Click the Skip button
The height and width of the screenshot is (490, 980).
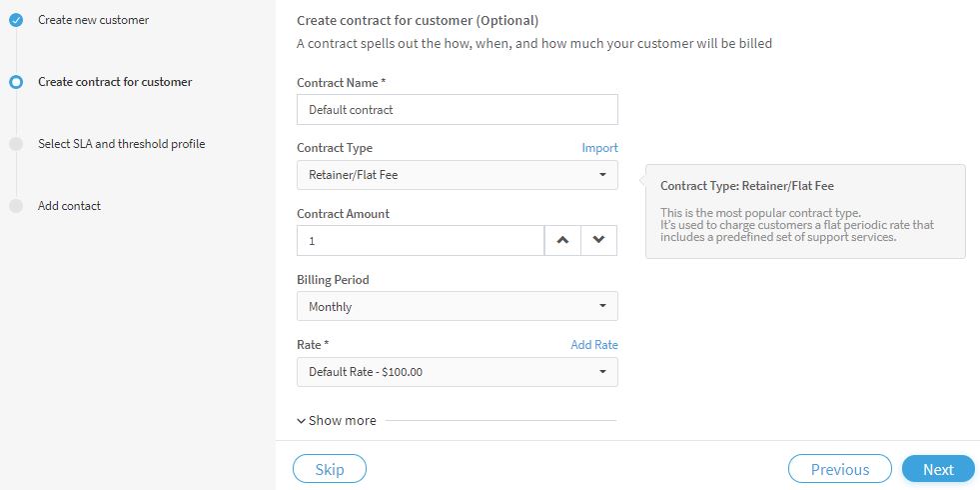(330, 469)
